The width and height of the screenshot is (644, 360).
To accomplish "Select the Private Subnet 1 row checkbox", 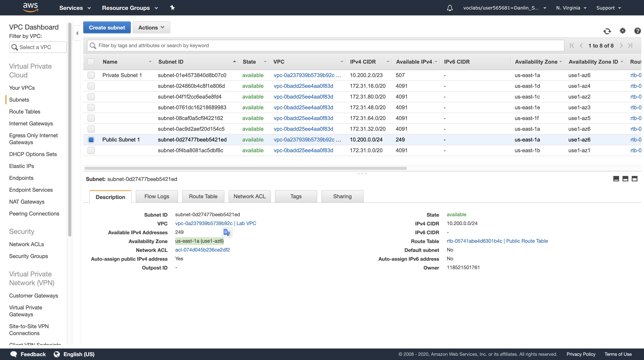I will pyautogui.click(x=91, y=75).
